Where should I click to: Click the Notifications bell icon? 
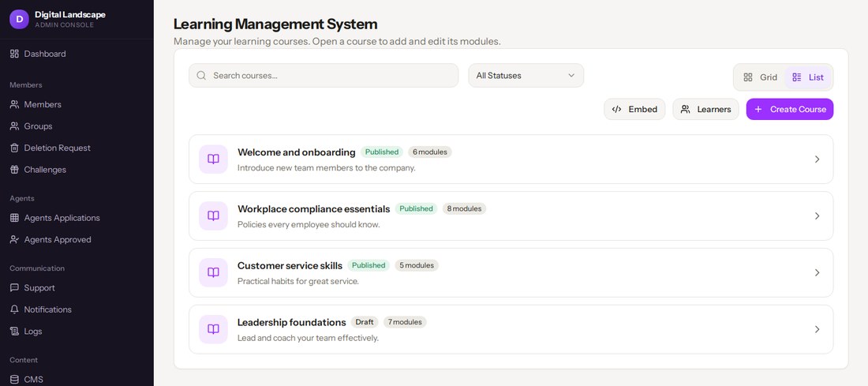tap(14, 309)
